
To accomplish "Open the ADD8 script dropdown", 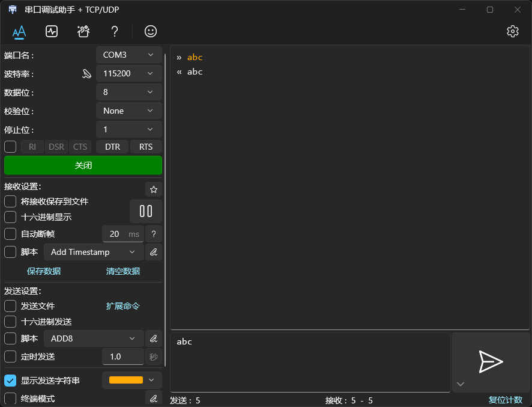I will [94, 338].
